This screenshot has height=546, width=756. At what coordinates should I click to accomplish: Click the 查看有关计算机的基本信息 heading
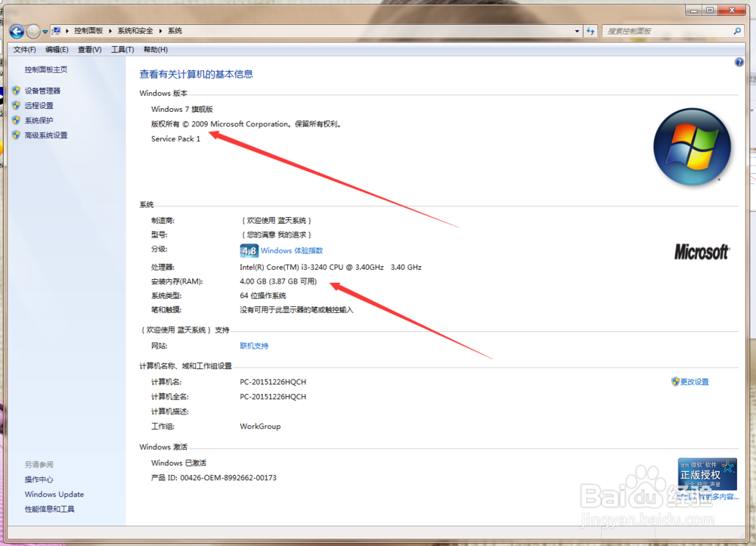(x=197, y=74)
